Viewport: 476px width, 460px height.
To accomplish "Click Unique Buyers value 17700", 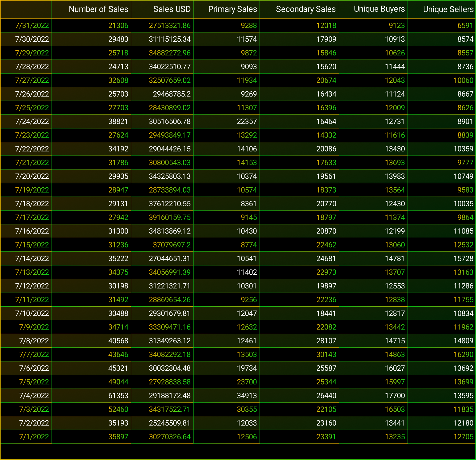I will [x=374, y=396].
